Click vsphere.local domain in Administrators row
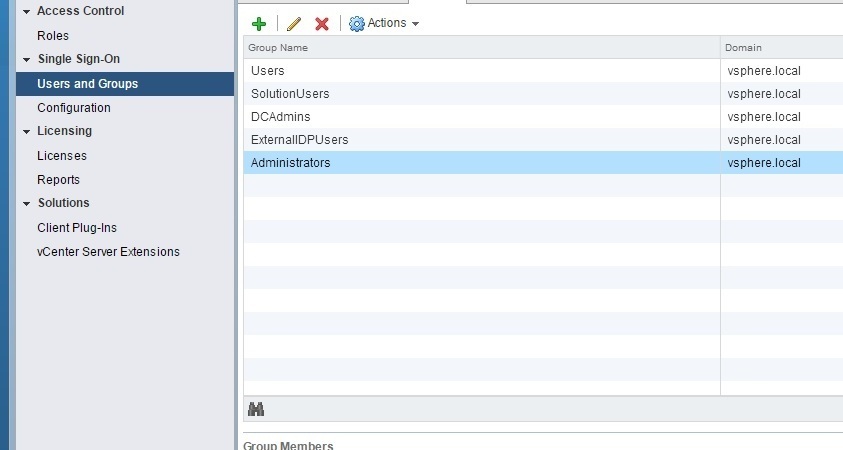Image resolution: width=843 pixels, height=450 pixels. click(764, 163)
